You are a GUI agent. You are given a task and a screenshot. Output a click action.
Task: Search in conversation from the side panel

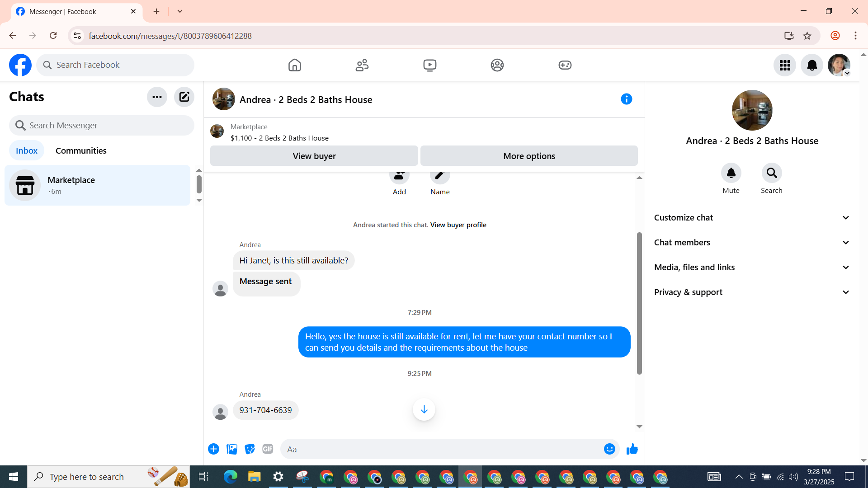point(772,173)
